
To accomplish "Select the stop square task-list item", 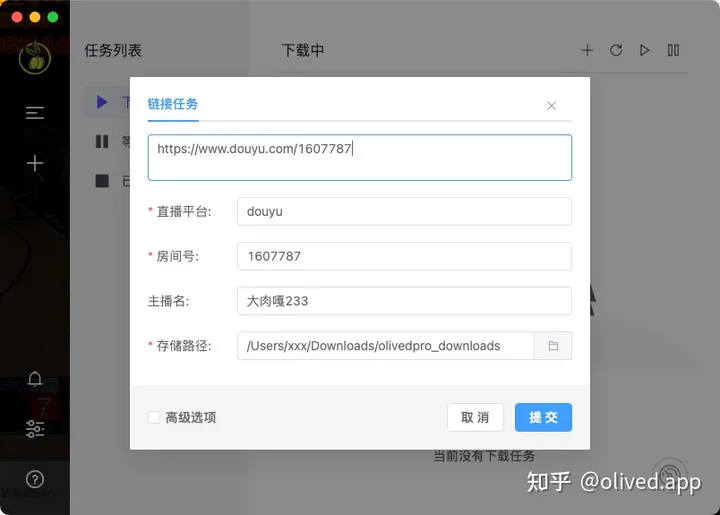I will tap(102, 181).
